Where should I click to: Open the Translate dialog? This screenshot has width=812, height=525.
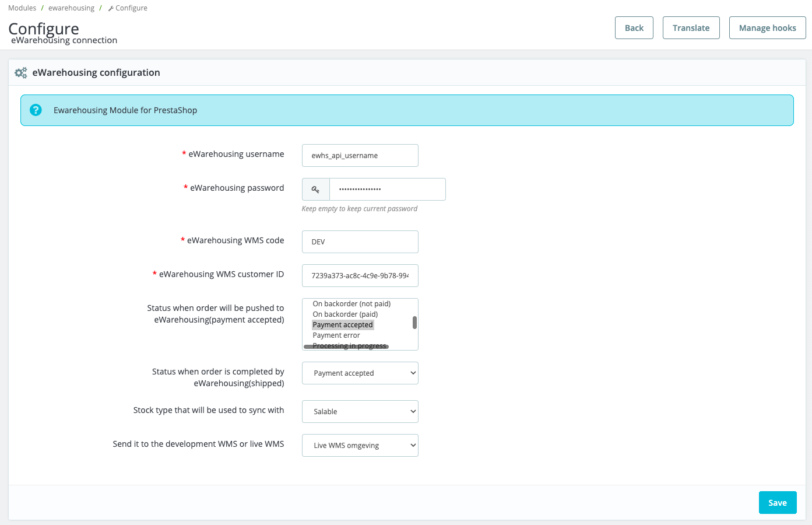click(691, 27)
